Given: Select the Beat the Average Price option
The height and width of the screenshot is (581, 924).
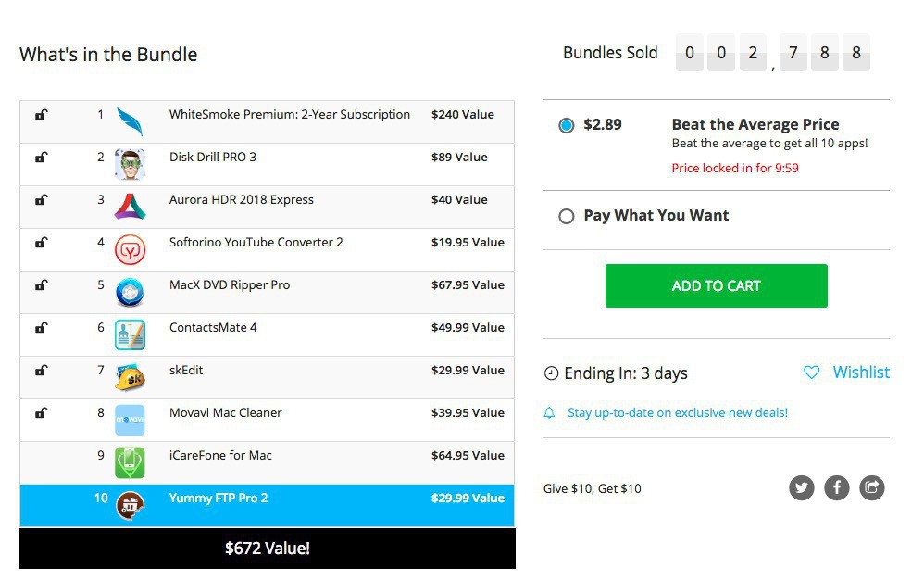Looking at the screenshot, I should (x=567, y=125).
